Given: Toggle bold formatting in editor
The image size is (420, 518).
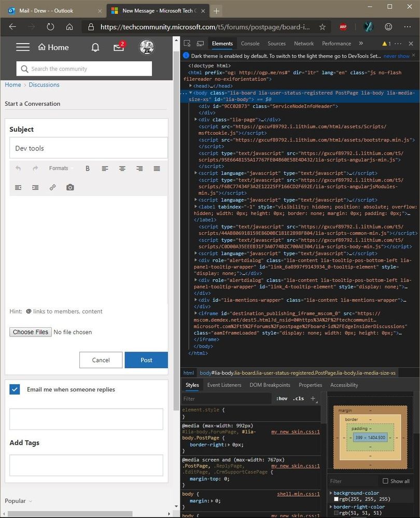Looking at the screenshot, I should click(x=88, y=169).
